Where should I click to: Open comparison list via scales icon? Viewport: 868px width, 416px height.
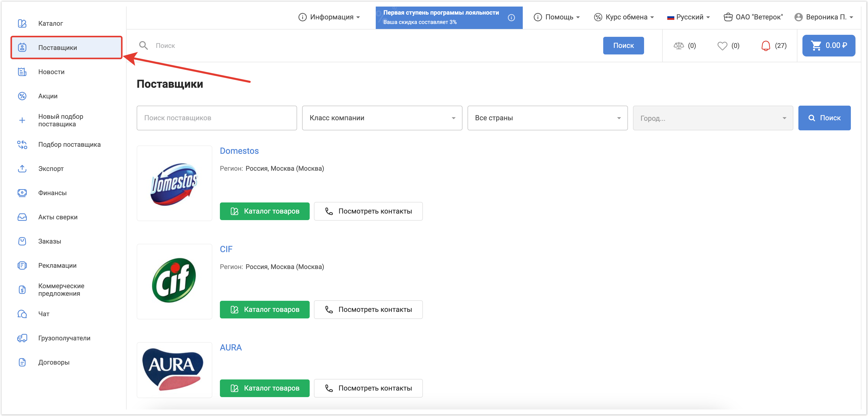coord(678,45)
